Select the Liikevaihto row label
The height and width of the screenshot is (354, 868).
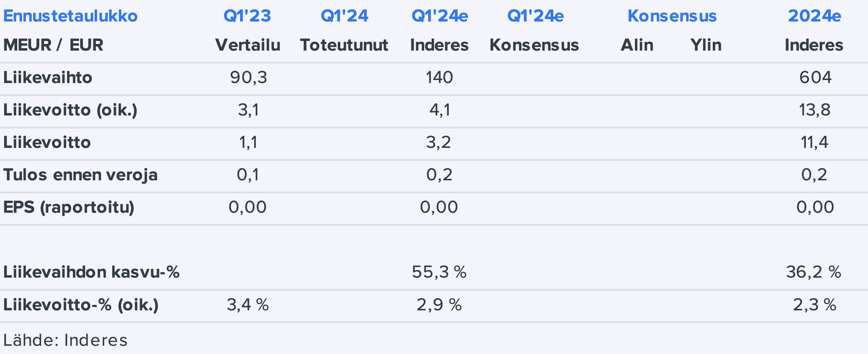tap(48, 78)
